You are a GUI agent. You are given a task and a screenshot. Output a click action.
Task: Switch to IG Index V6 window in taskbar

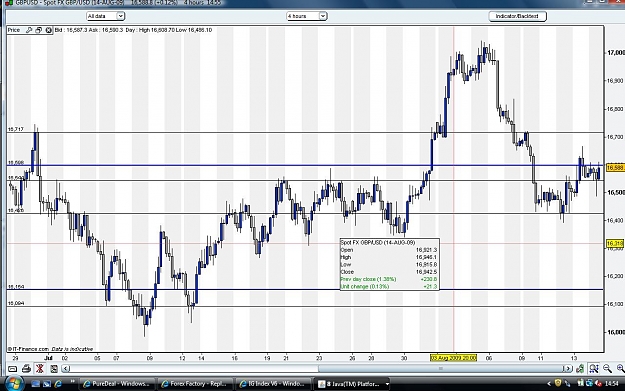pos(273,384)
